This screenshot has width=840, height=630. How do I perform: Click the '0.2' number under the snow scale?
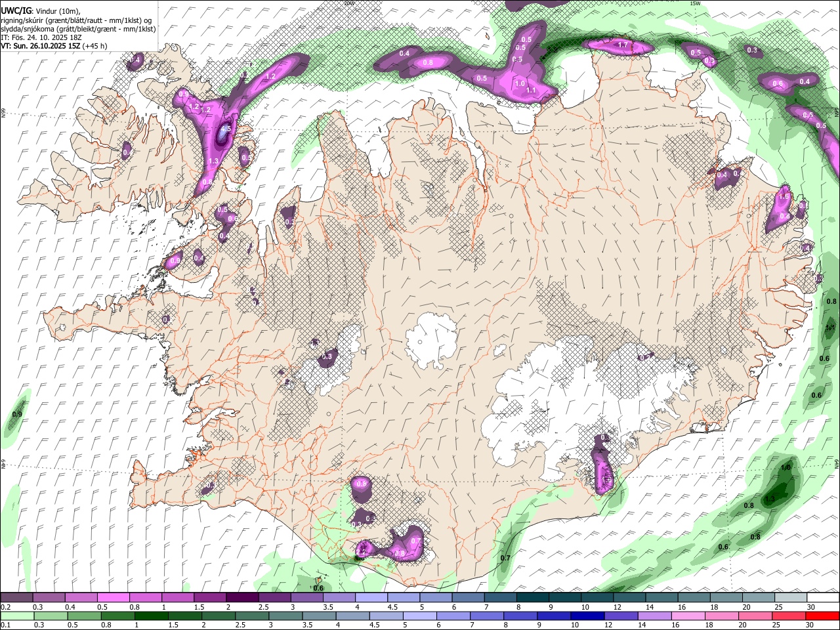point(5,607)
